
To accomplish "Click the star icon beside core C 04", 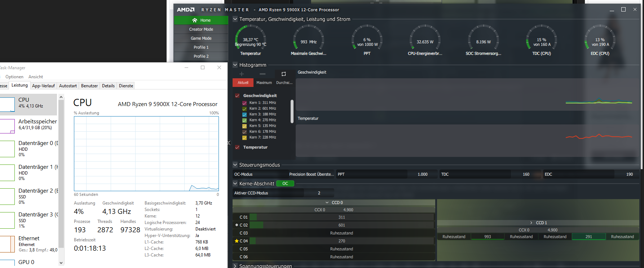I will (x=237, y=241).
